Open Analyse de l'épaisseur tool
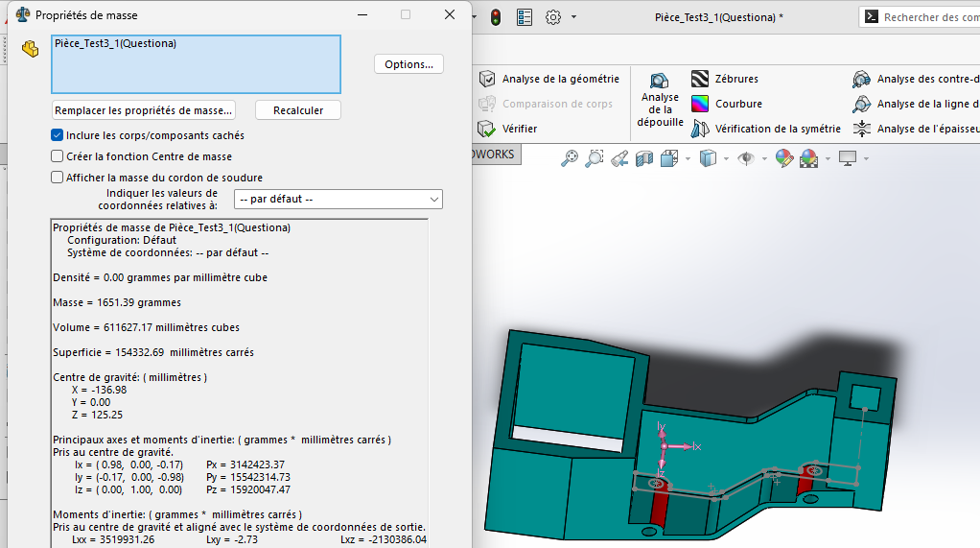 click(862, 129)
